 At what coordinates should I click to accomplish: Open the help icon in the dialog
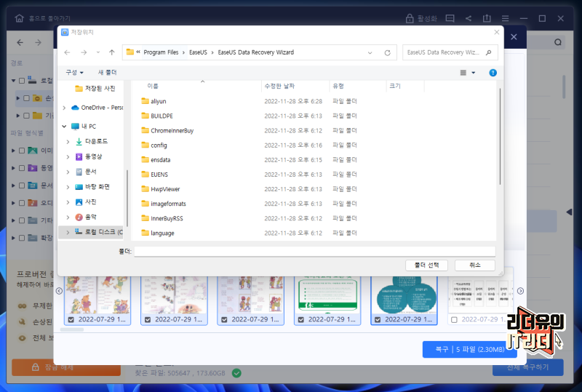pyautogui.click(x=493, y=73)
